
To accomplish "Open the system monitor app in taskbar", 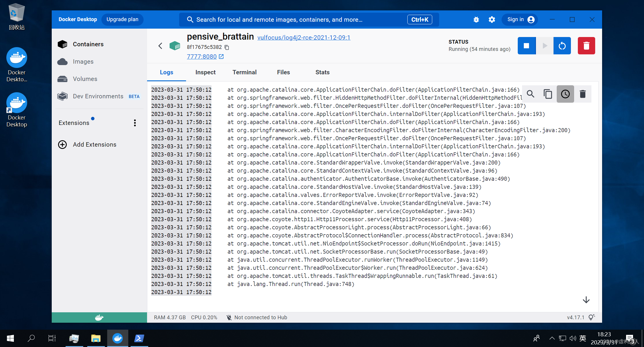I will (74, 338).
